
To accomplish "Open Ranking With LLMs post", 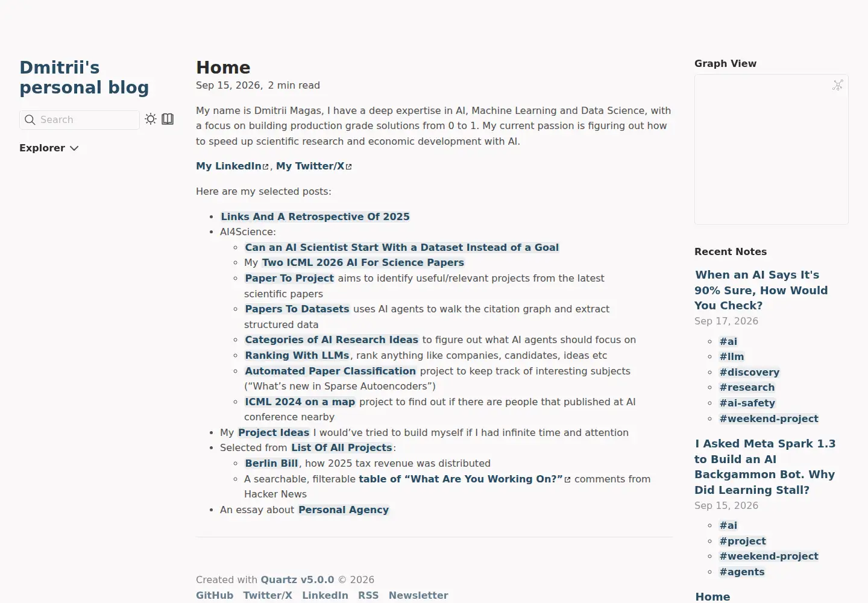I will point(297,355).
